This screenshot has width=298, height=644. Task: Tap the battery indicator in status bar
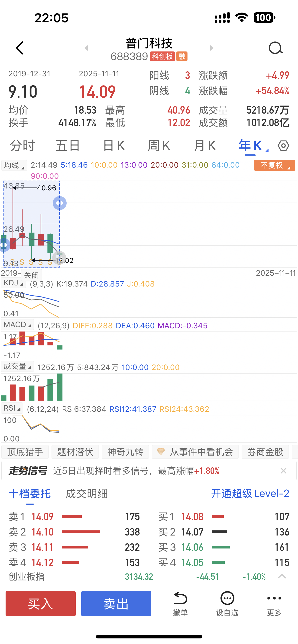[264, 17]
